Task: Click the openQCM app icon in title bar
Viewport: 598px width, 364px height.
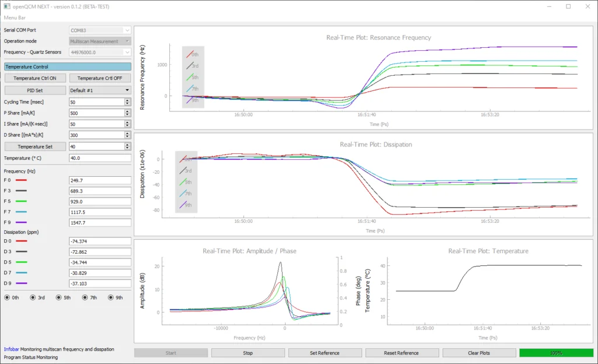Action: tap(6, 6)
